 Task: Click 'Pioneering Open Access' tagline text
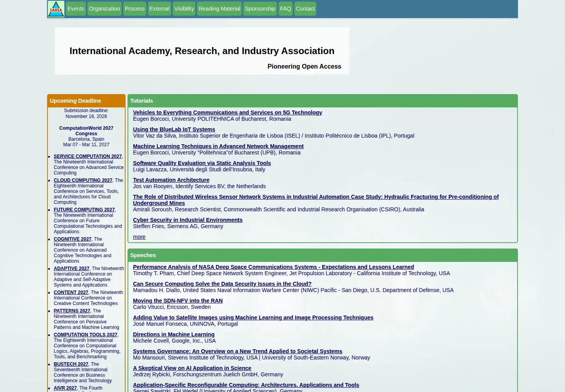tap(304, 67)
